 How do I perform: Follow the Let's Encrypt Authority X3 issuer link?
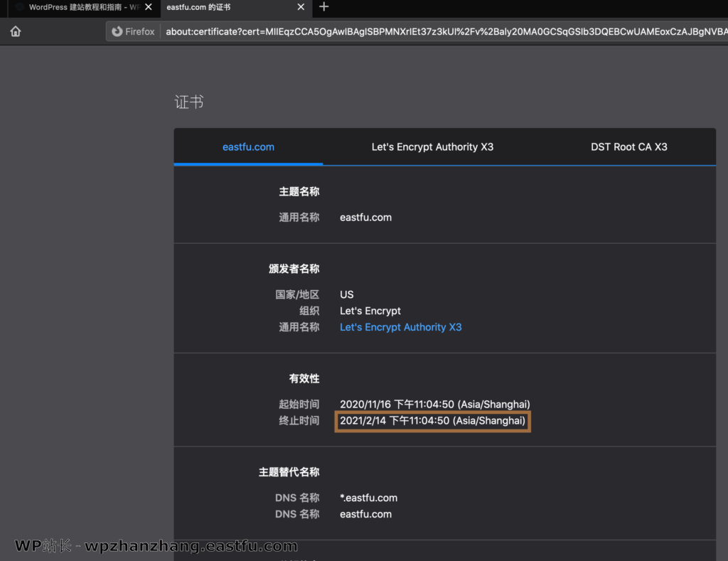pyautogui.click(x=400, y=327)
